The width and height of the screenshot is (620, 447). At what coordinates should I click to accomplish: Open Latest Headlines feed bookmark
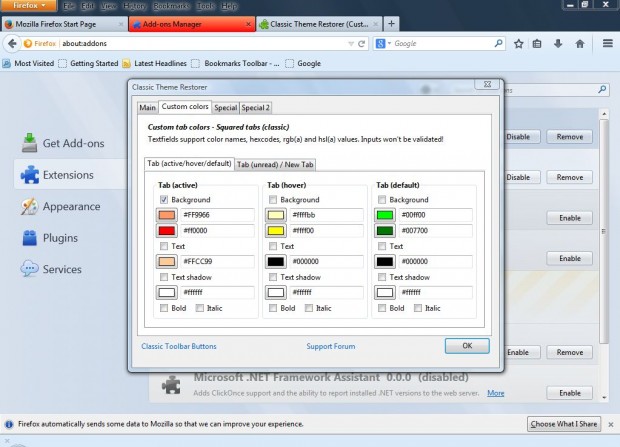pos(155,63)
